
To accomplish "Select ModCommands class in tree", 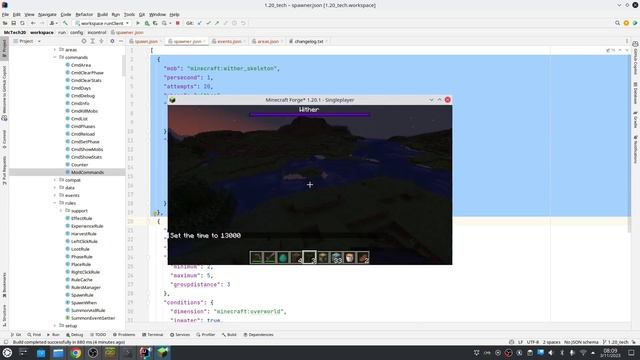I will tap(87, 172).
